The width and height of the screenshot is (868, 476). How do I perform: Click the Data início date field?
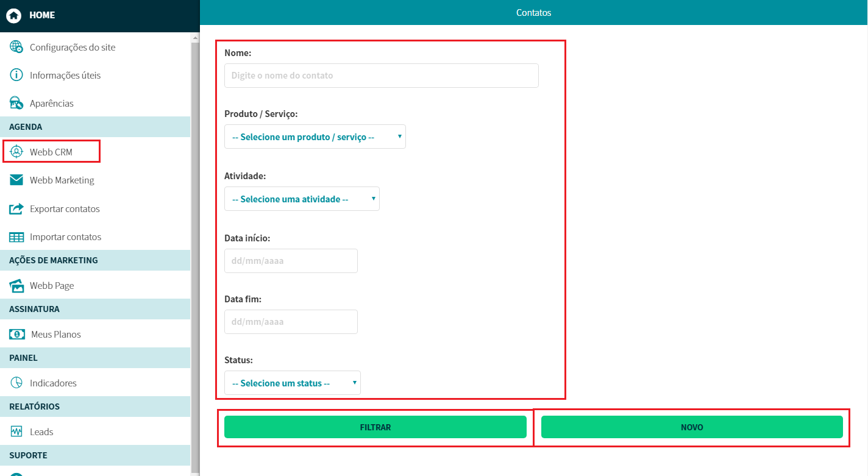coord(291,261)
